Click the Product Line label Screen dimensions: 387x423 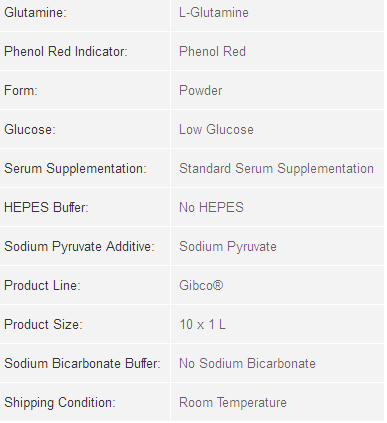42,286
